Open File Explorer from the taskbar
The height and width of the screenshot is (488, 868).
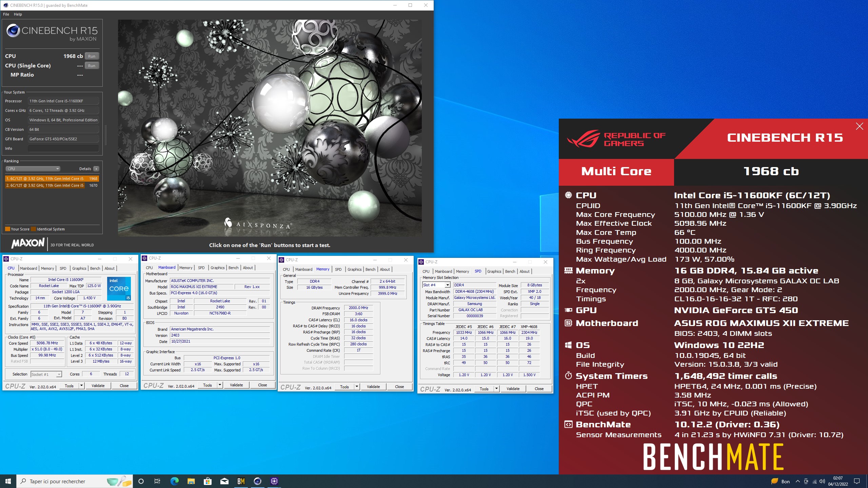pyautogui.click(x=191, y=481)
